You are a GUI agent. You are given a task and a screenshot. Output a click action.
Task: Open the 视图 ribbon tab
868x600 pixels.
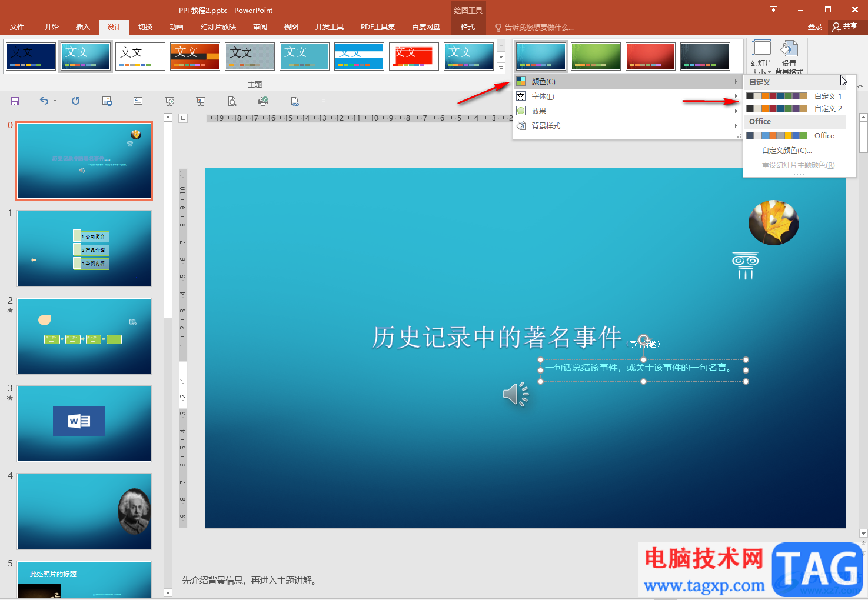291,26
